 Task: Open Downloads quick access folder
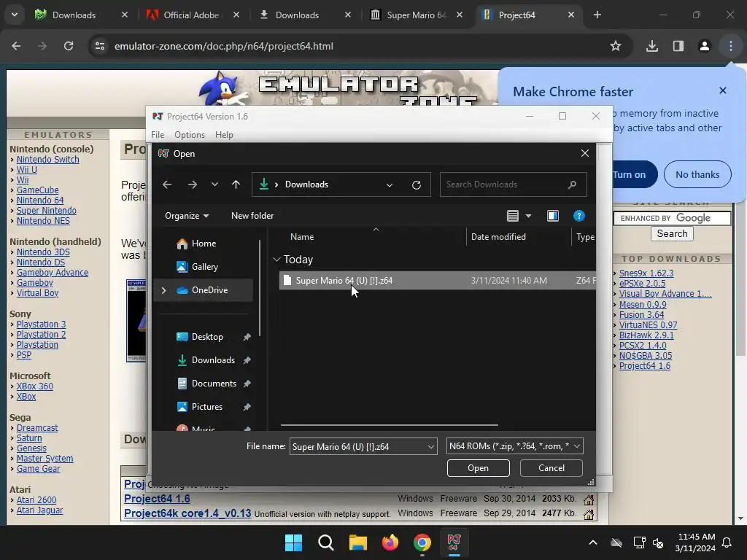(x=213, y=360)
